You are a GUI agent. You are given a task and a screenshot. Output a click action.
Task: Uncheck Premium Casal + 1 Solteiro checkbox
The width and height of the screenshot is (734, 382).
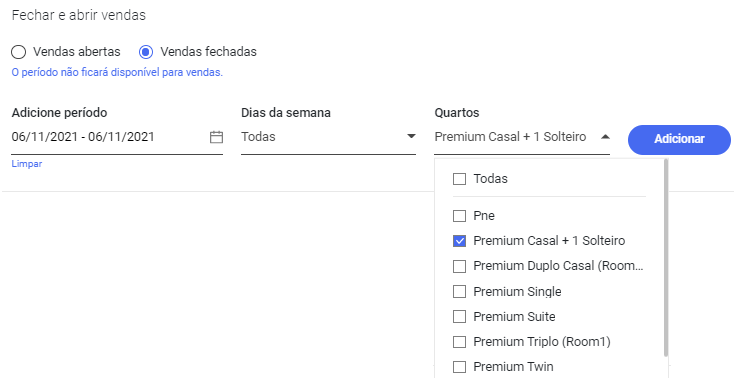(460, 241)
